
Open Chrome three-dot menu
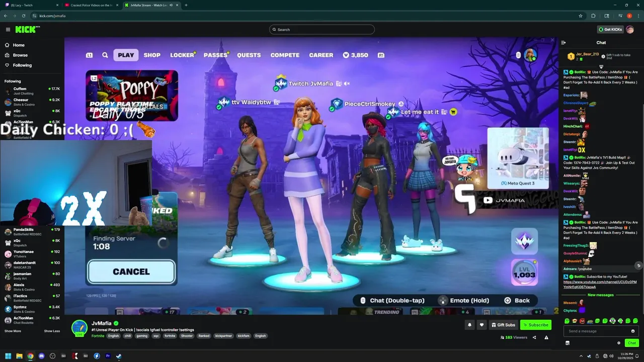[x=638, y=16]
